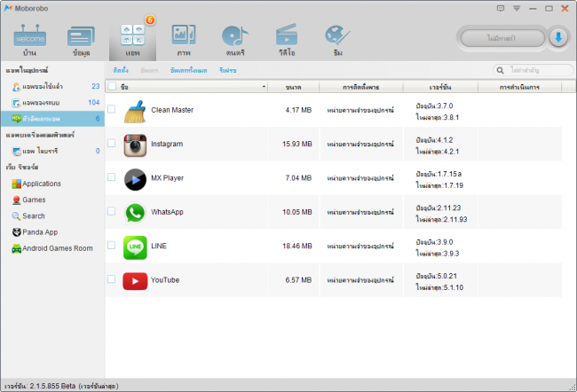Open the title bar dropdown menu arrow
577x392 pixels.
tap(517, 9)
